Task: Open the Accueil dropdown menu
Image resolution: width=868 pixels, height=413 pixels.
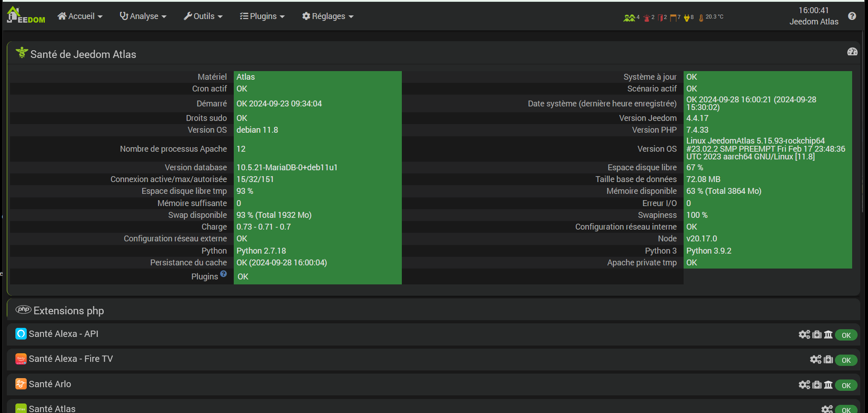Action: (x=80, y=16)
